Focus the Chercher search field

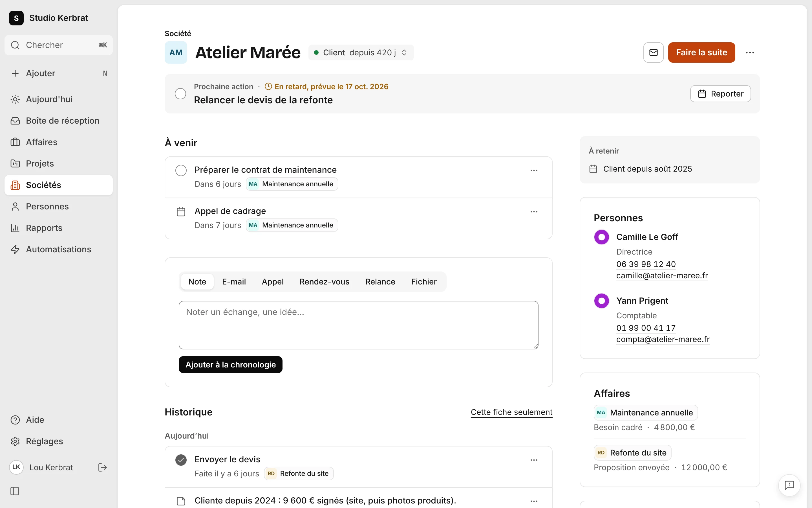[x=59, y=45]
